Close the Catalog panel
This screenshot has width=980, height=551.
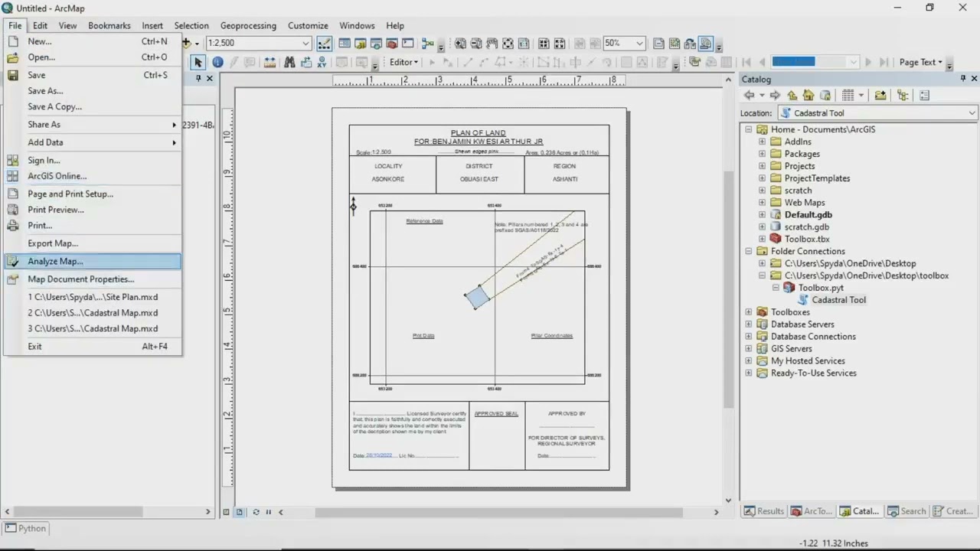pos(974,79)
